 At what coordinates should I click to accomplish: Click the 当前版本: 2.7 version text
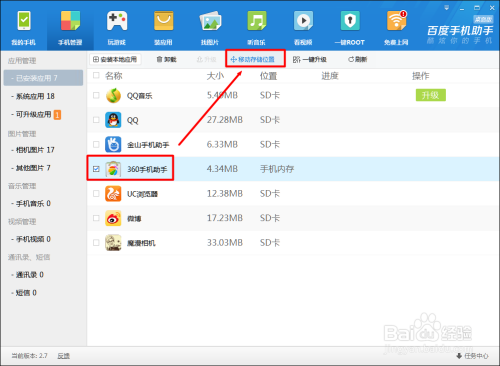click(29, 356)
